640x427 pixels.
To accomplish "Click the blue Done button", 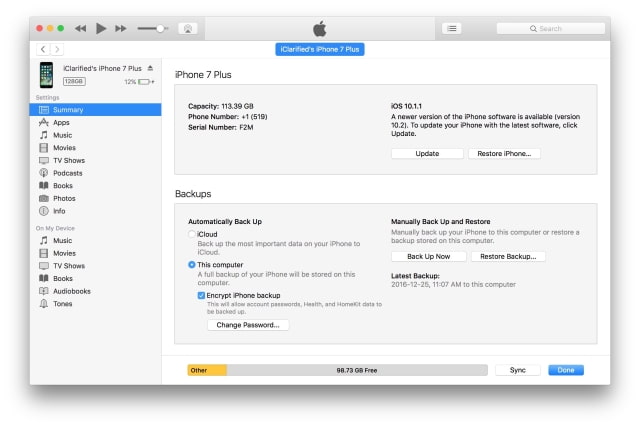I will [x=566, y=370].
